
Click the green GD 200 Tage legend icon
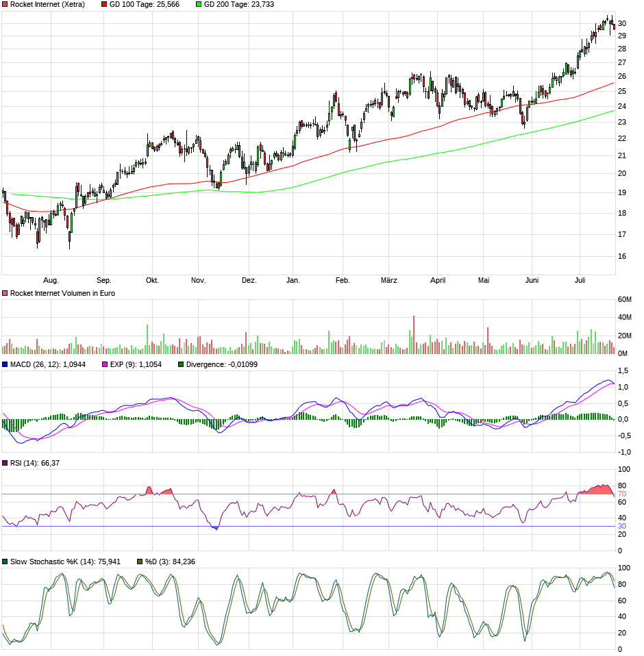[x=199, y=5]
